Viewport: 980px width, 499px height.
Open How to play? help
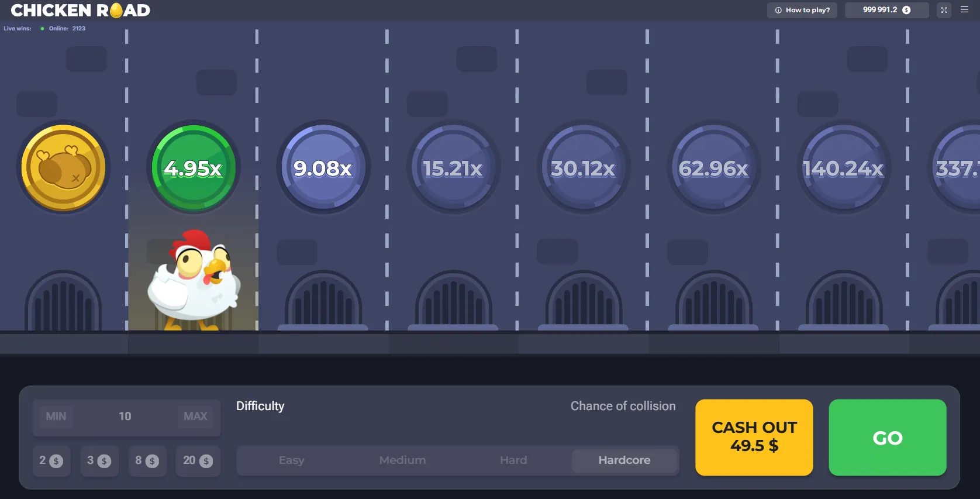tap(802, 10)
